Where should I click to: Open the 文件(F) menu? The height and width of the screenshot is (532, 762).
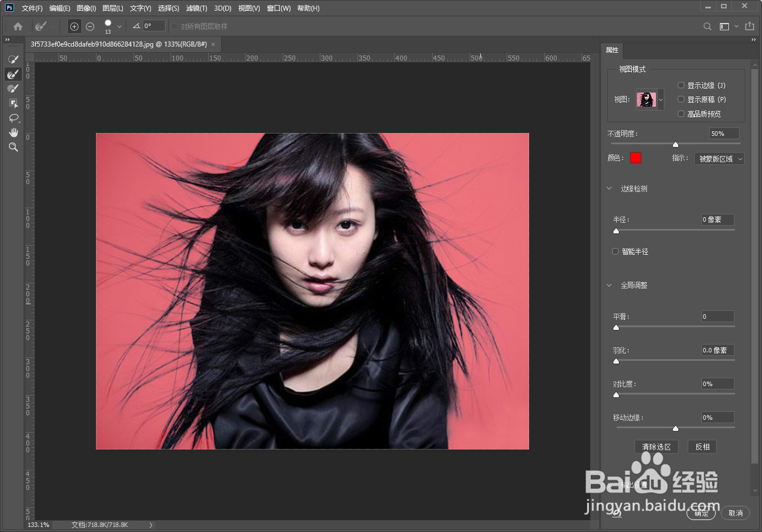click(x=32, y=8)
